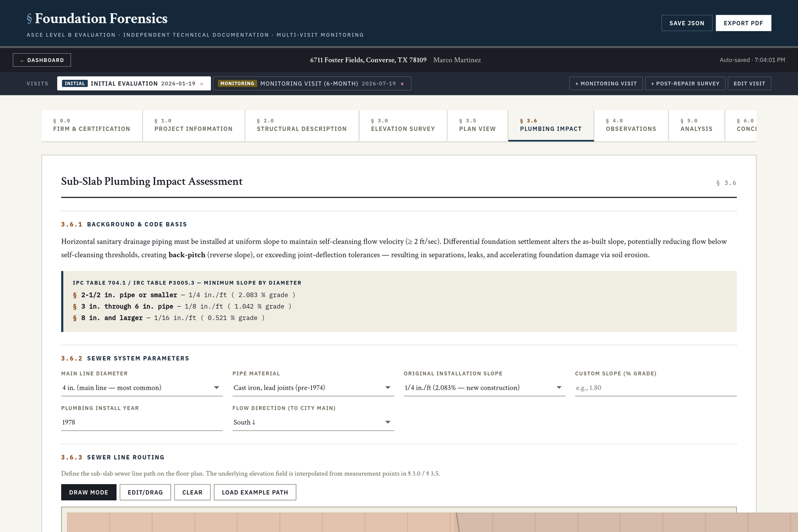This screenshot has width=798, height=532.
Task: Switch to Firm & Certification tab
Action: click(92, 125)
